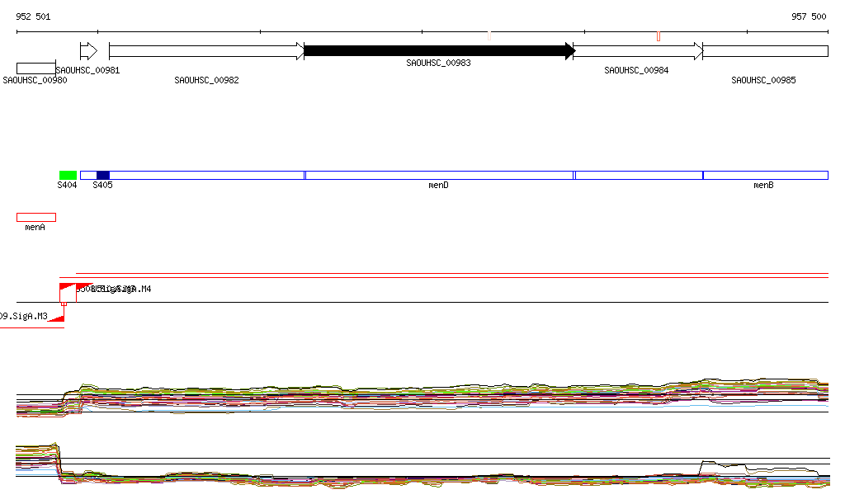Click the green S404 segment

68,175
